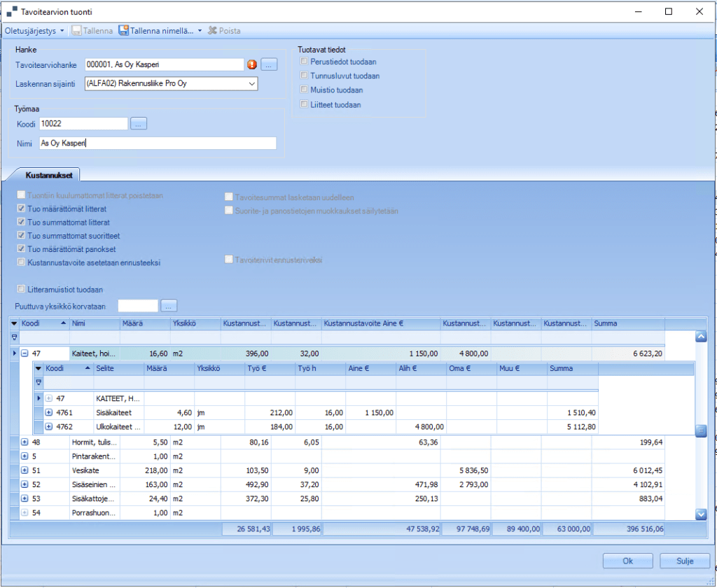Image resolution: width=717 pixels, height=588 pixels.
Task: Click the Tallenna nimellä save icon
Action: 123,31
